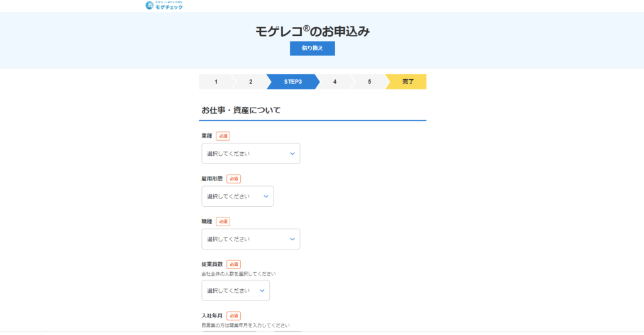Click the 雇用形態 label
644x335 pixels.
point(212,178)
